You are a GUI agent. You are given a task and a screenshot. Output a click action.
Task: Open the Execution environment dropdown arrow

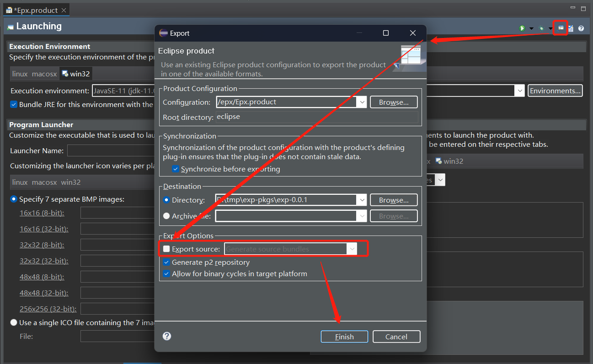519,91
